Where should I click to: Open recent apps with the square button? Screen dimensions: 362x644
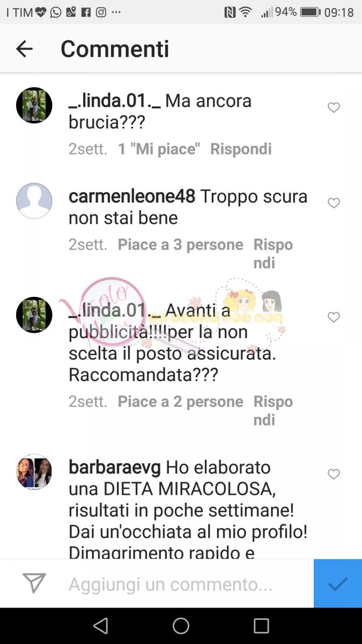point(261,626)
